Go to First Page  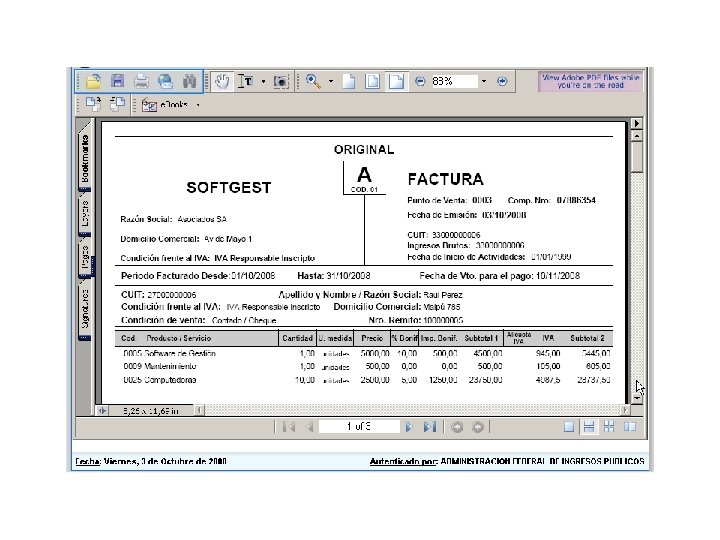(x=289, y=427)
